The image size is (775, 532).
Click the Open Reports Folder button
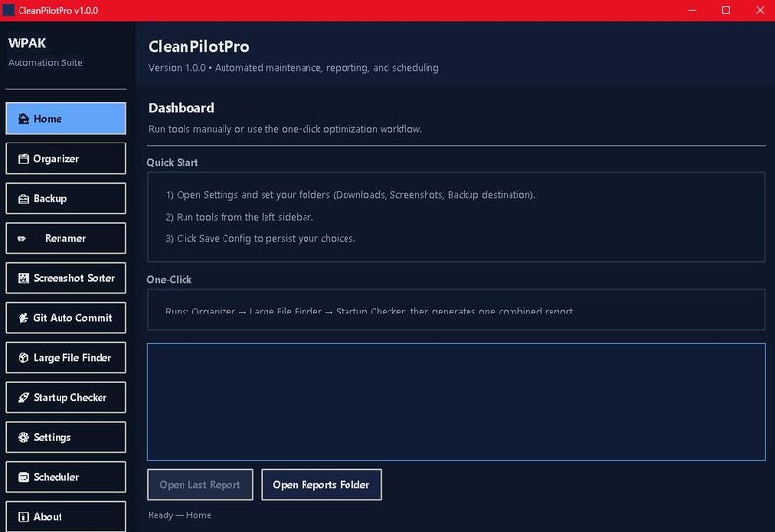321,484
